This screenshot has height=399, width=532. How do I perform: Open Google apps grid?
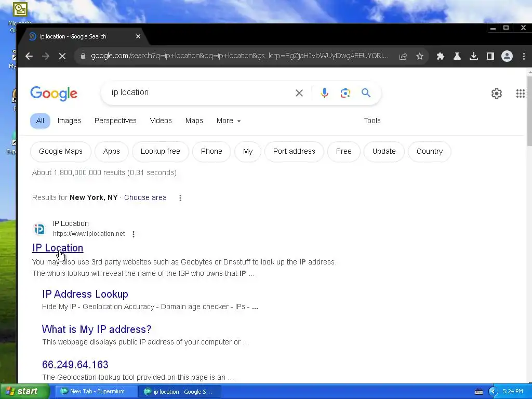(x=521, y=94)
